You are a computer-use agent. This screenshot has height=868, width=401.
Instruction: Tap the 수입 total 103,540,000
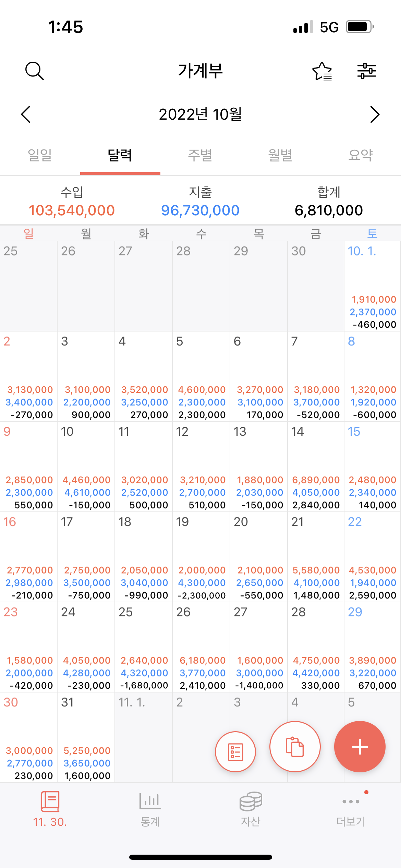[72, 210]
